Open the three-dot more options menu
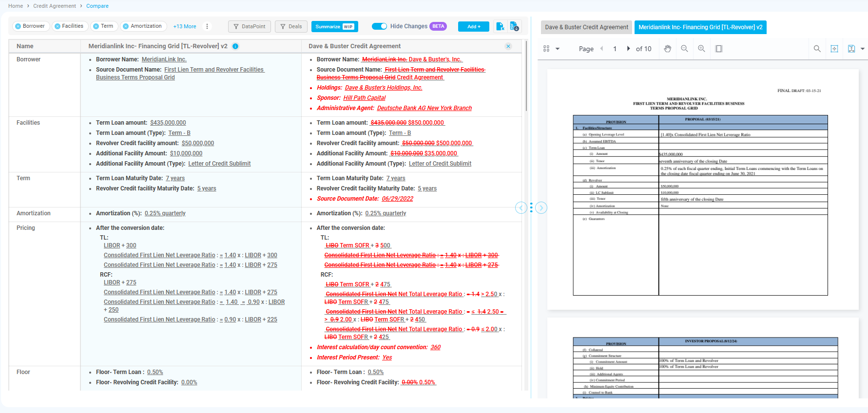This screenshot has height=413, width=868. point(207,26)
